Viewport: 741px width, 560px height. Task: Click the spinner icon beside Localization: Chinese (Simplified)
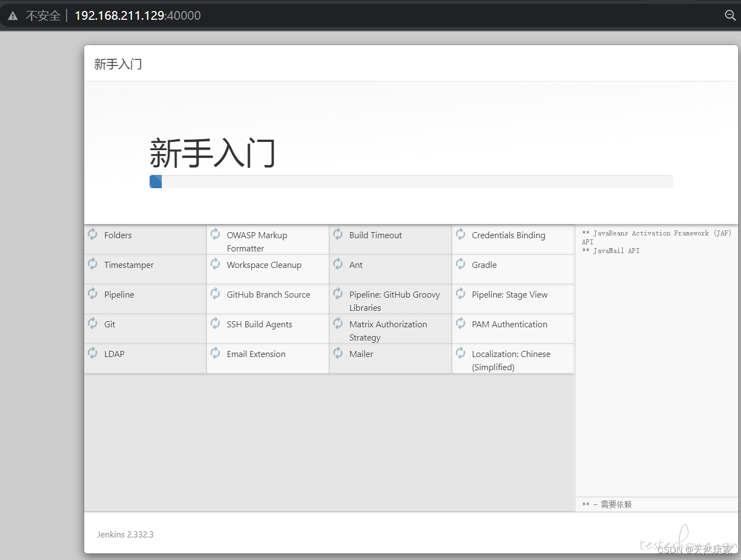[461, 353]
